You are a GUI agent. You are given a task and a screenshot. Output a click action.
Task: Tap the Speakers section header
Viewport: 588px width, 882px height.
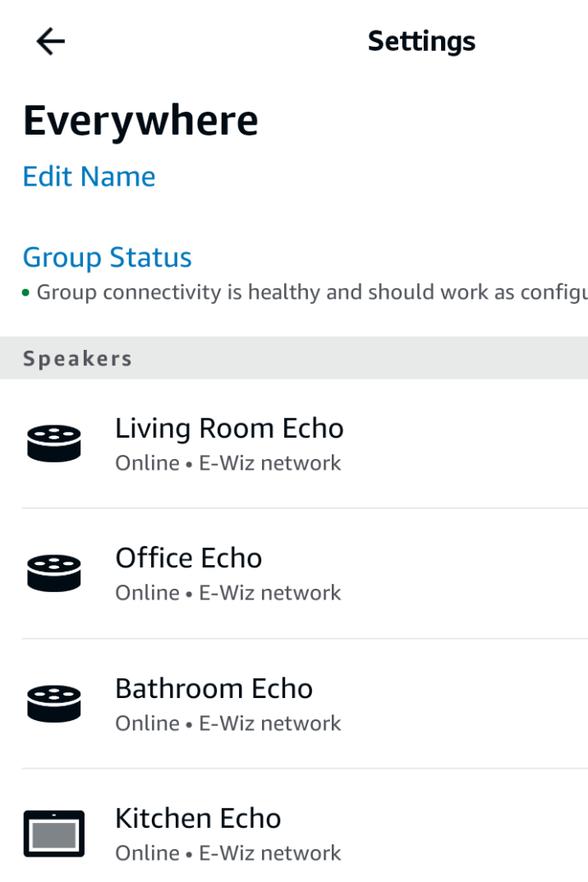[77, 358]
